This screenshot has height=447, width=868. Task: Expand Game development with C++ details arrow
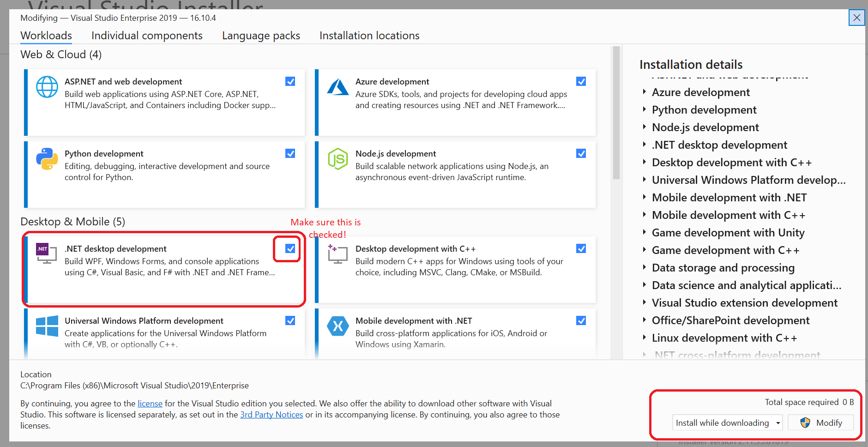[x=644, y=250]
